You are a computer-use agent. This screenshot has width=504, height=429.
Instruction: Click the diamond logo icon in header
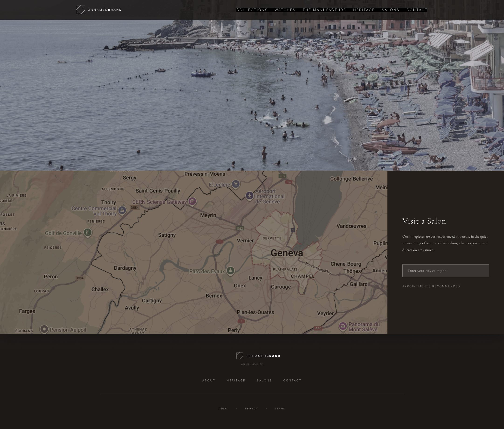(81, 10)
